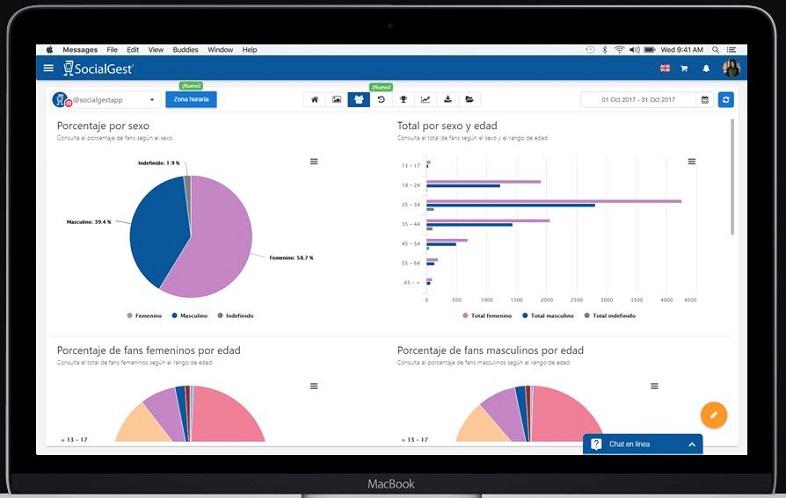Open the folder icon in toolbar
This screenshot has height=498, width=786.
pos(469,99)
